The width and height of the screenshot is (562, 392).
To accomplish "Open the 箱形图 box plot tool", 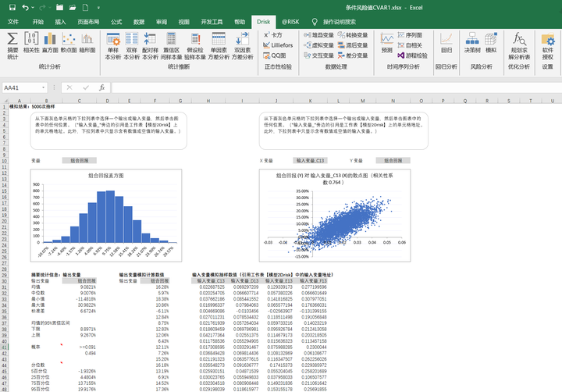I will coord(87,42).
